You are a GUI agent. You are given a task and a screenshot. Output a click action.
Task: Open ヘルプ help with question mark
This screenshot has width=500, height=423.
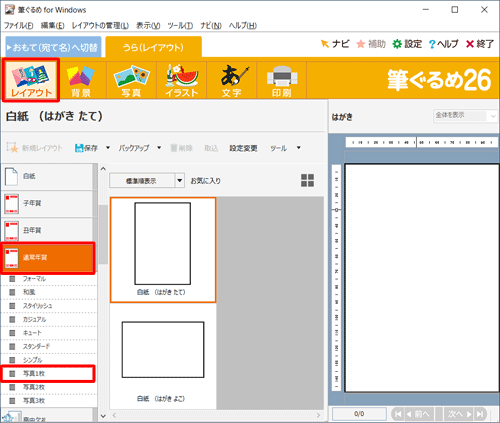(443, 44)
